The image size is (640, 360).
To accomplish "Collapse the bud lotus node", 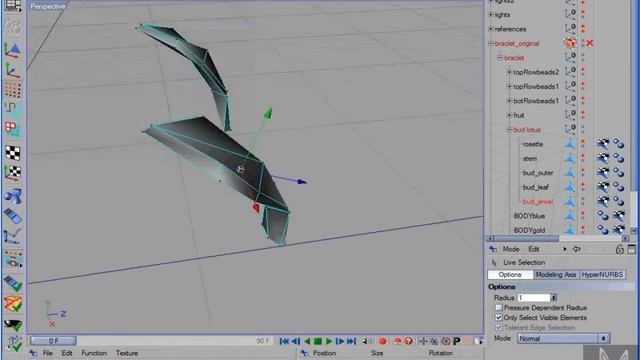I will (x=509, y=129).
